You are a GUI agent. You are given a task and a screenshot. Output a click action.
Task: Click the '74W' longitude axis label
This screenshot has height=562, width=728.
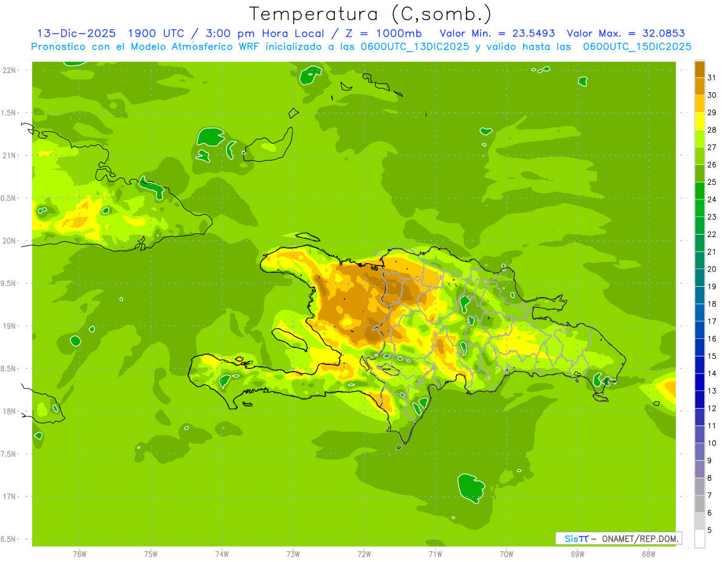(x=222, y=554)
